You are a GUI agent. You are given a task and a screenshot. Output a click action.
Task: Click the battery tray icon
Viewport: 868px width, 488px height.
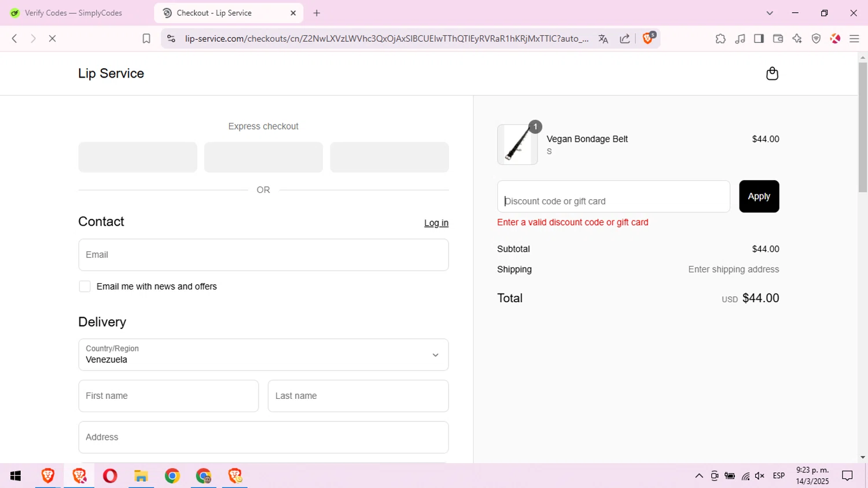(x=730, y=476)
